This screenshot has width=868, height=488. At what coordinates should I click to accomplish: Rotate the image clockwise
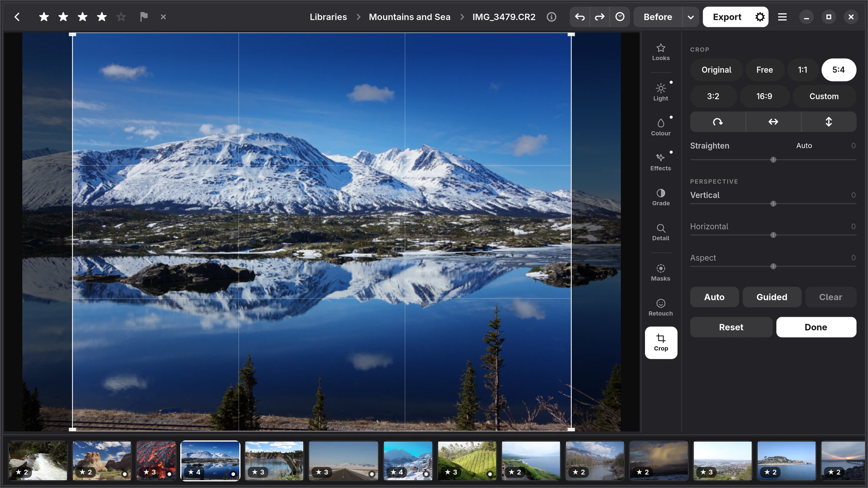pos(718,122)
